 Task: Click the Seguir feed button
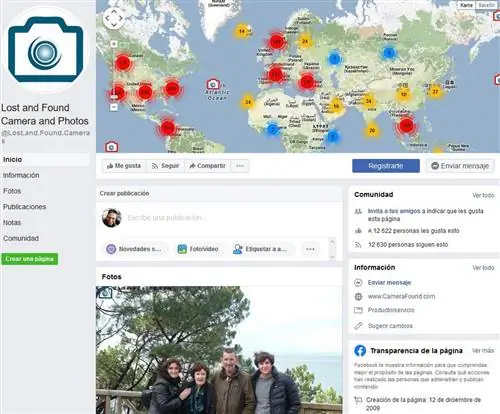(165, 166)
